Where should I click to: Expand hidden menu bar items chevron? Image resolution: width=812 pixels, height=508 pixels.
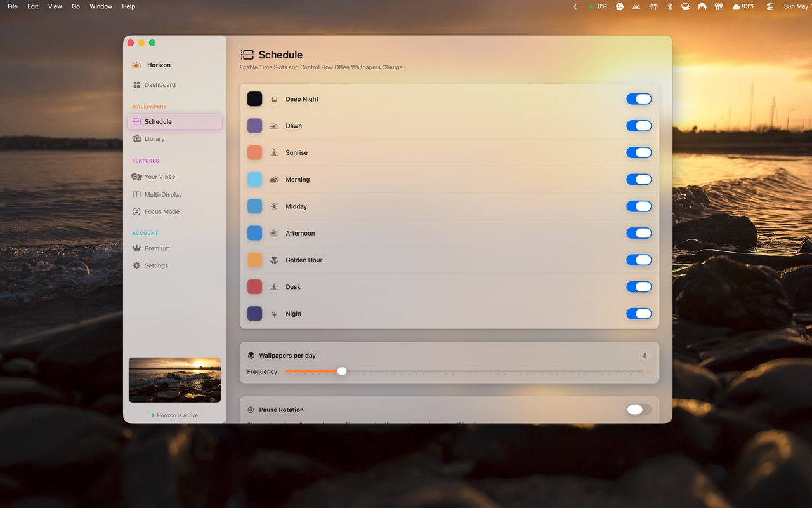tap(575, 6)
